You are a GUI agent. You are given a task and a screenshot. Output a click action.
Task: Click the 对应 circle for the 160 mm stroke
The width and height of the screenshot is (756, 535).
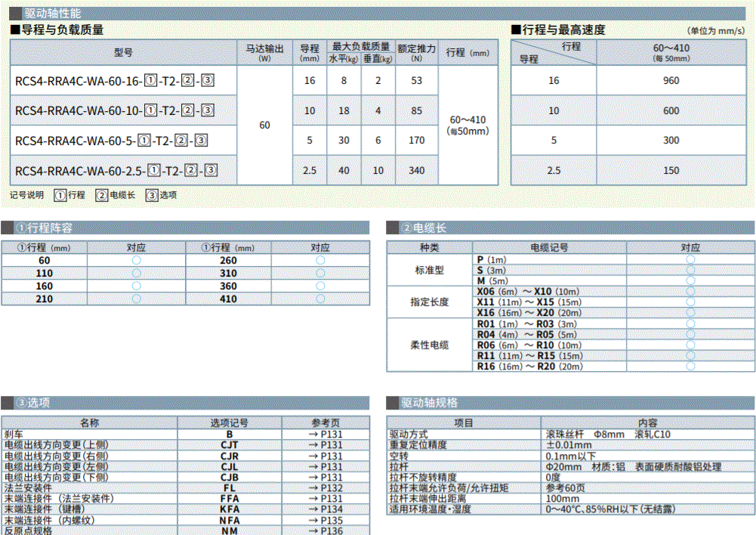[x=137, y=286]
